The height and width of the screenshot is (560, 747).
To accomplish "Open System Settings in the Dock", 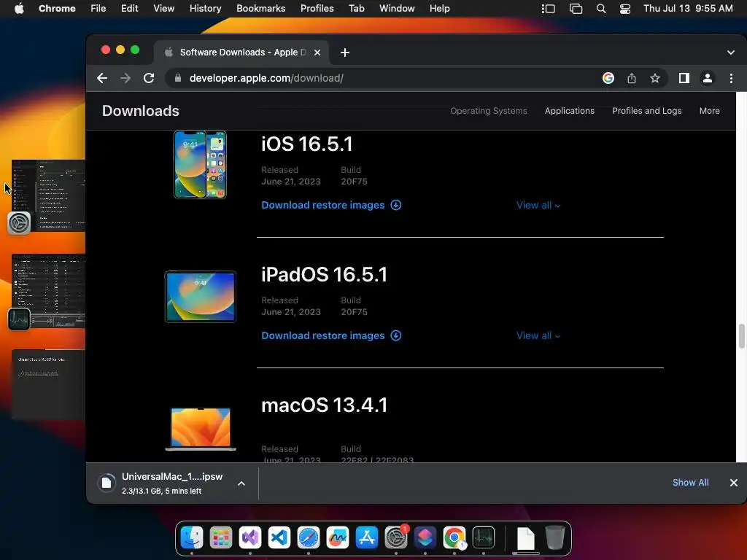I will pos(396,537).
